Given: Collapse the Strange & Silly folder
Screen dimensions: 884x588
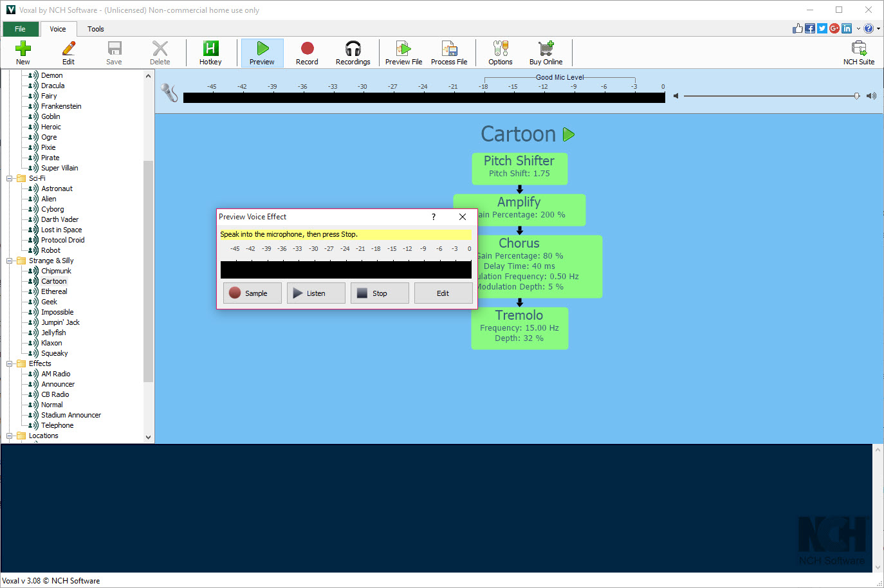Looking at the screenshot, I should click(10, 261).
